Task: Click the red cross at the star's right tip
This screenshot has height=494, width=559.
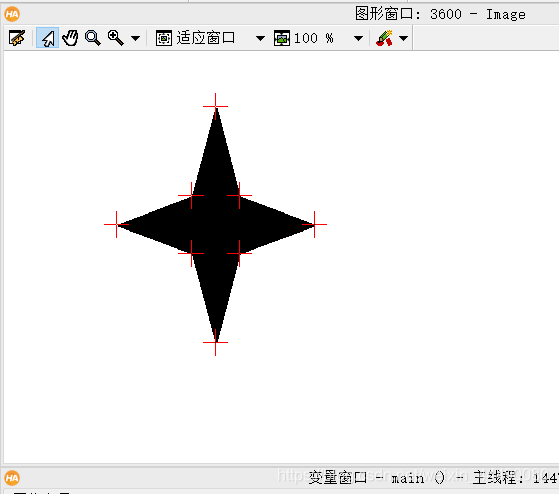Action: (314, 225)
